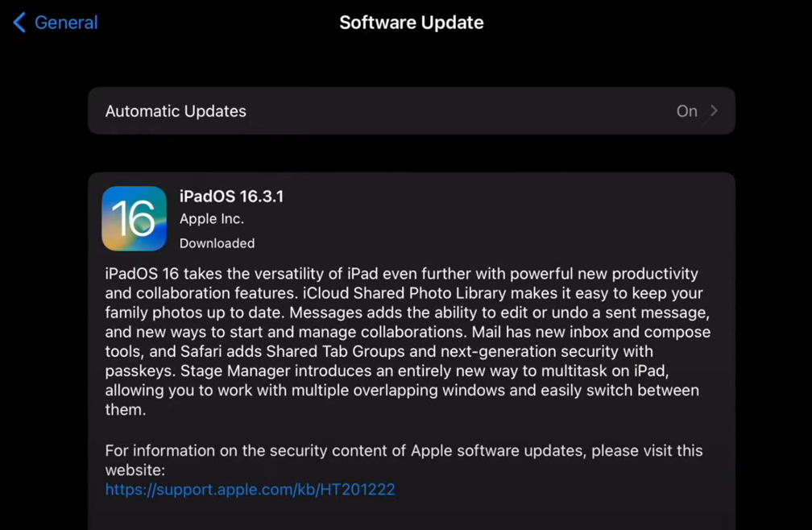
Task: Open the Automatic Updates disclosure chevron
Action: pos(714,111)
